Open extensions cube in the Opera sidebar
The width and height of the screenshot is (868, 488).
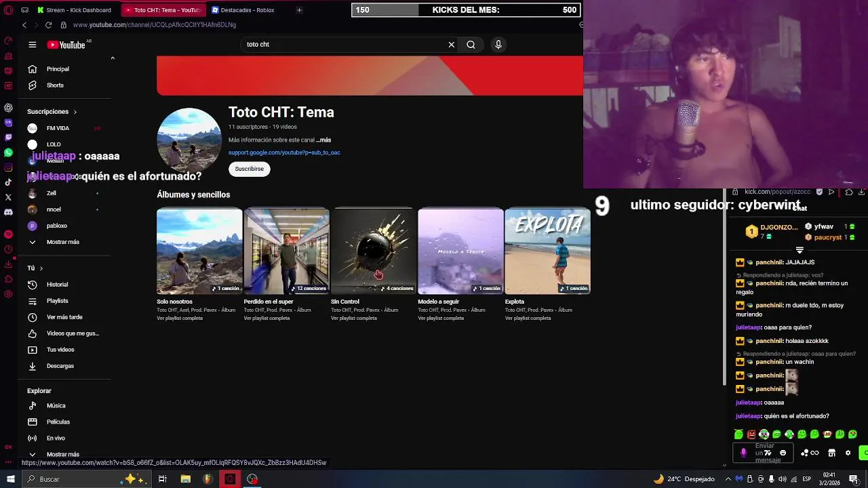tap(8, 279)
